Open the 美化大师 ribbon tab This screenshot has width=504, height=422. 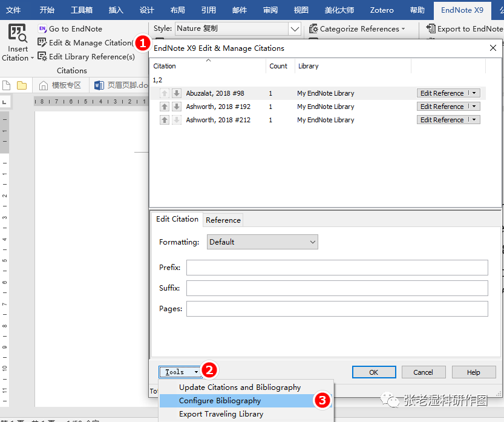(339, 10)
